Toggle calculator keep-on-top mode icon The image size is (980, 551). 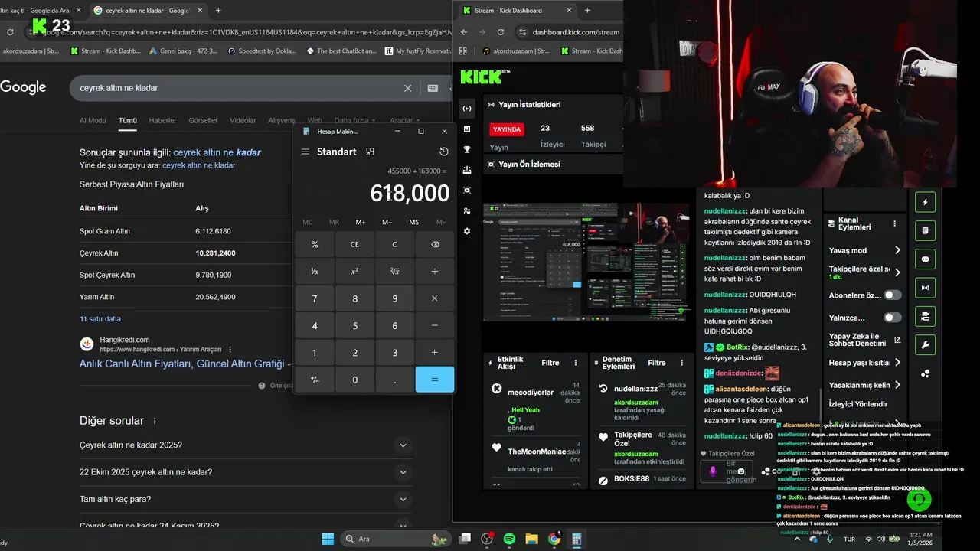coord(370,152)
